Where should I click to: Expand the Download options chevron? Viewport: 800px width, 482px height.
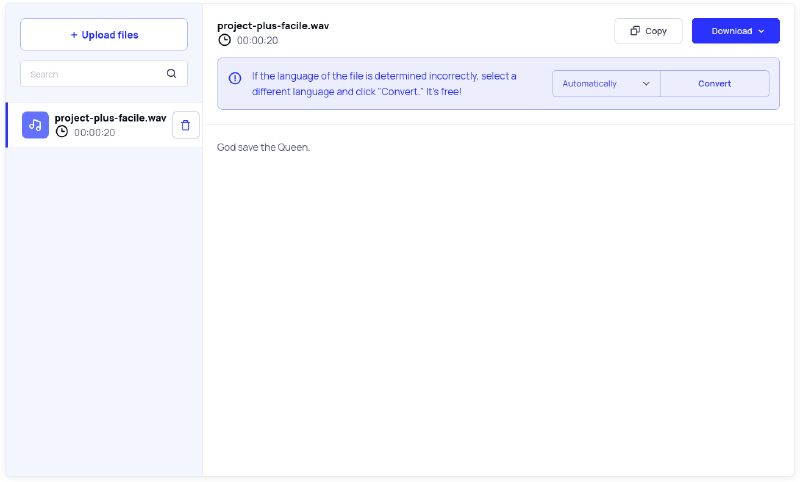[x=761, y=31]
